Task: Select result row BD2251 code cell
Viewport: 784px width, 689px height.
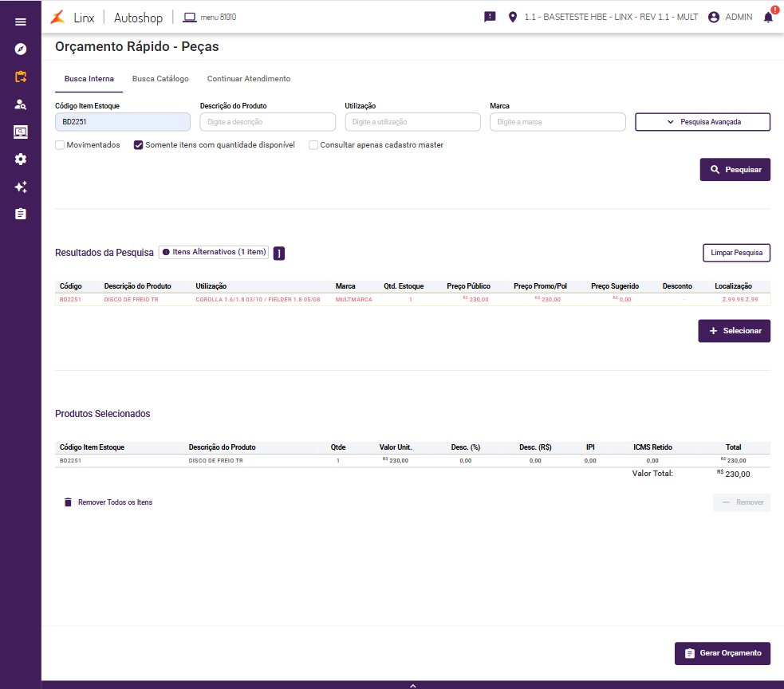Action: [x=70, y=300]
